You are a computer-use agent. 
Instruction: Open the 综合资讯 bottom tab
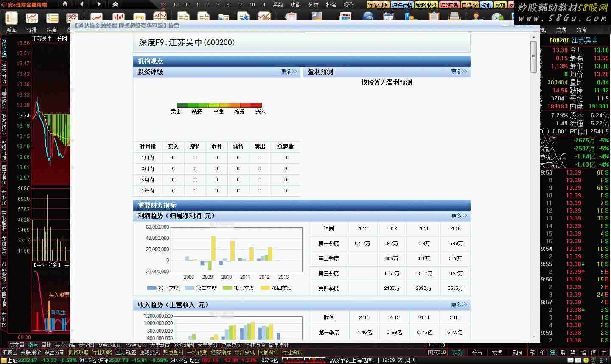245,353
